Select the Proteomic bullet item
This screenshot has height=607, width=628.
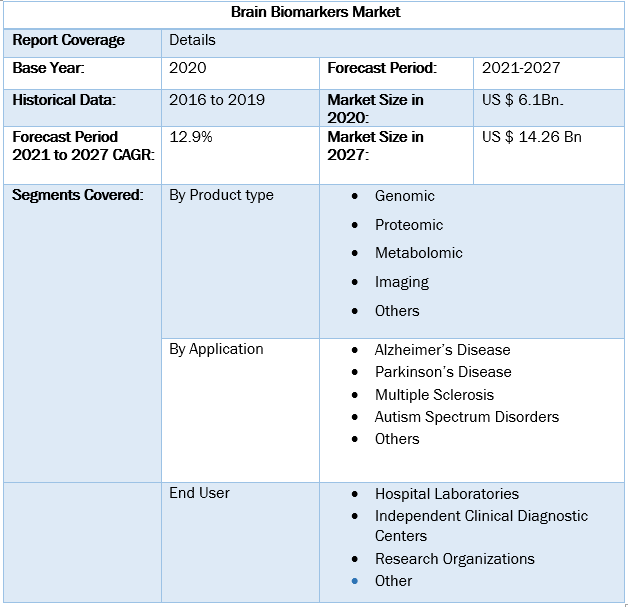coord(408,225)
